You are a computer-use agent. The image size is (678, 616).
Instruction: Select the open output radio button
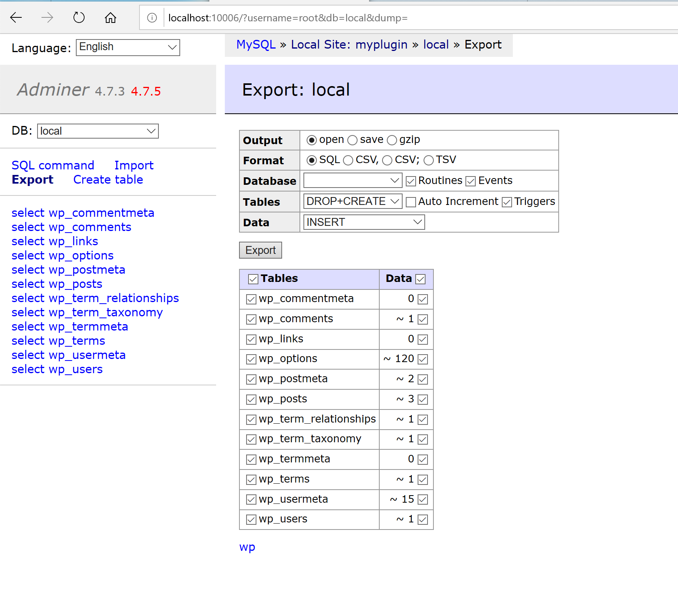(312, 140)
